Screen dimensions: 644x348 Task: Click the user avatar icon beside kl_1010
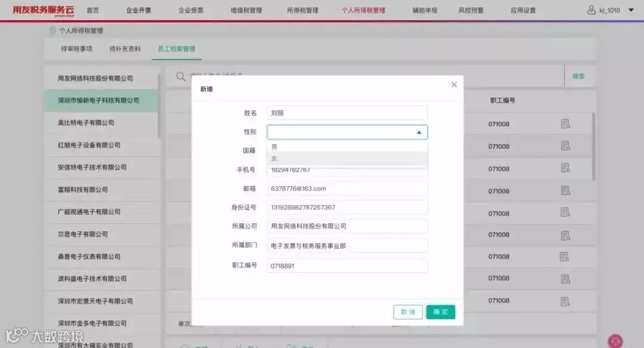tap(591, 10)
